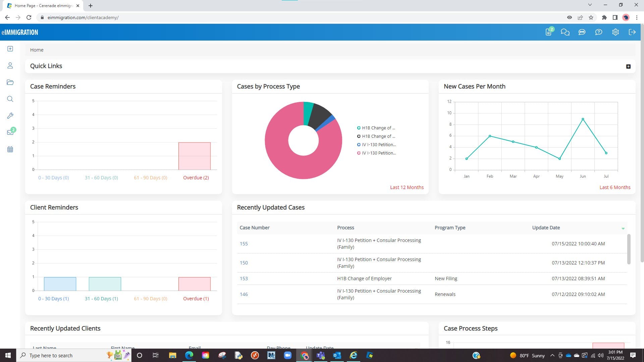
Task: Open the calendar icon in sidebar
Action: pyautogui.click(x=10, y=149)
